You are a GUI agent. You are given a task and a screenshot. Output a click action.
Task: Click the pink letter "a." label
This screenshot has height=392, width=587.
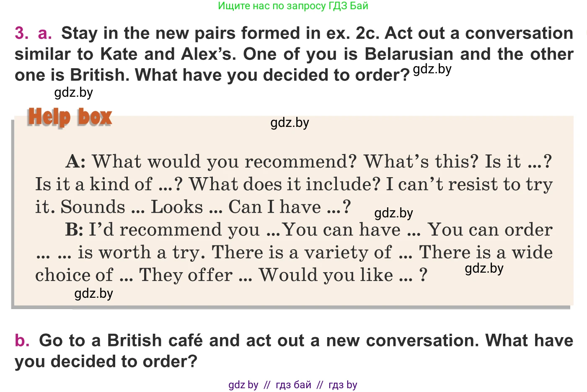point(45,34)
